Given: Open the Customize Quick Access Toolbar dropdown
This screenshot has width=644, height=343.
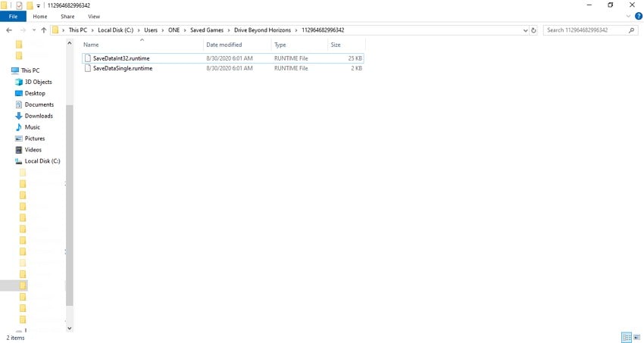Looking at the screenshot, I should click(38, 6).
